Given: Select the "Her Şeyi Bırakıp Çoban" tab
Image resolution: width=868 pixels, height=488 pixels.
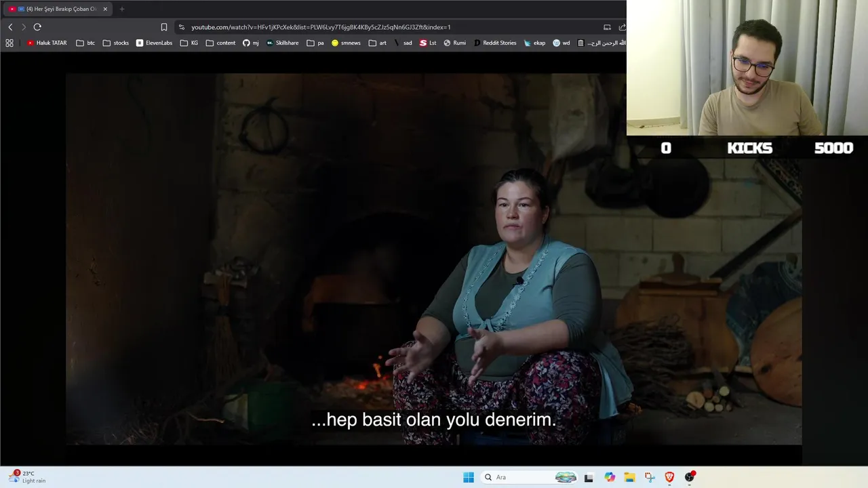Looking at the screenshot, I should (x=56, y=9).
